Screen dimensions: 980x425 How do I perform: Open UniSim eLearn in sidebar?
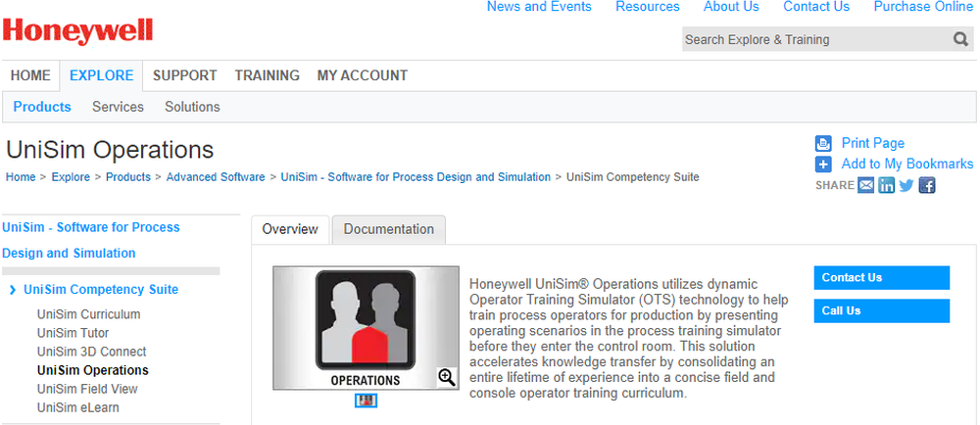tap(78, 407)
